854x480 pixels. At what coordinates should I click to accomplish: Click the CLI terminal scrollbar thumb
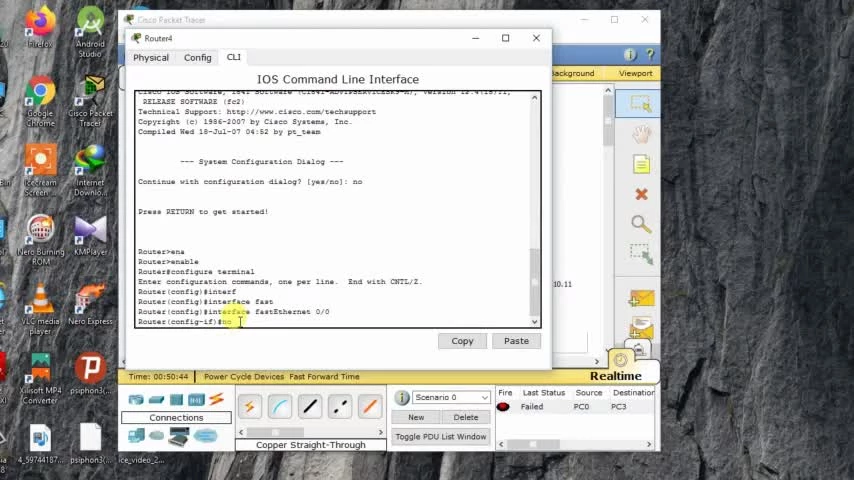[534, 282]
